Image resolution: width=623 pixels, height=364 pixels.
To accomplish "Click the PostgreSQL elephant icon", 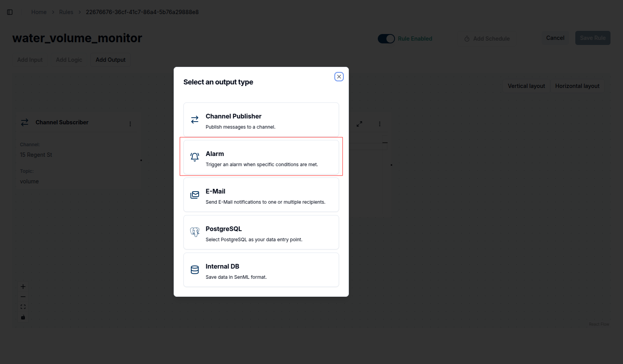I will coord(195,232).
